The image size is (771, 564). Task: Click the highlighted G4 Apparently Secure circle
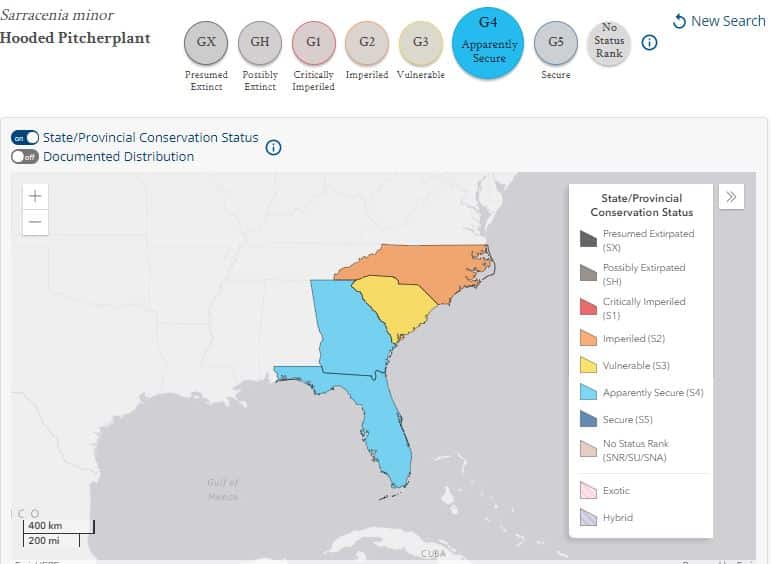(488, 43)
